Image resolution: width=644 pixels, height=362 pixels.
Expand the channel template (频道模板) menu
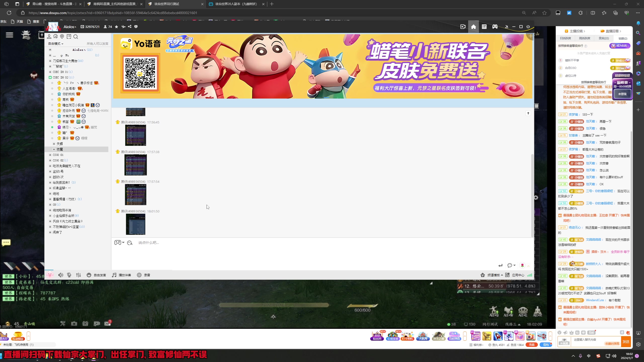point(492,275)
